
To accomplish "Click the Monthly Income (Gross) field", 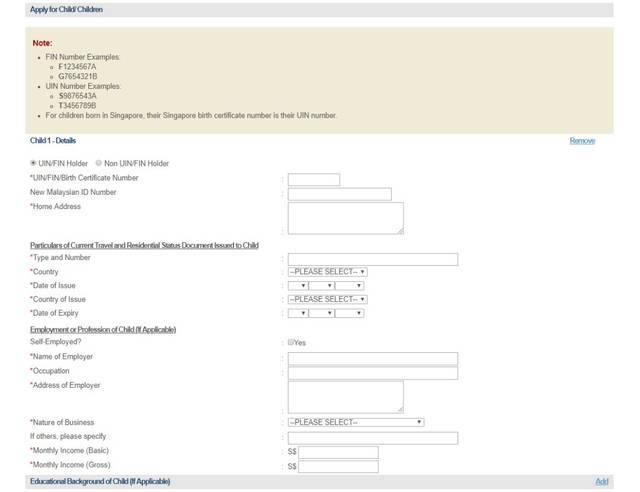I will click(338, 467).
